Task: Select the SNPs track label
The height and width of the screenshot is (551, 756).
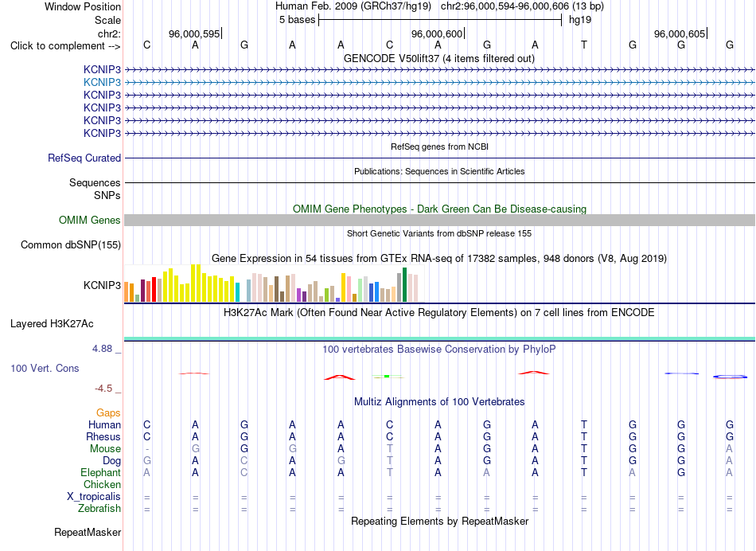Action: click(107, 195)
